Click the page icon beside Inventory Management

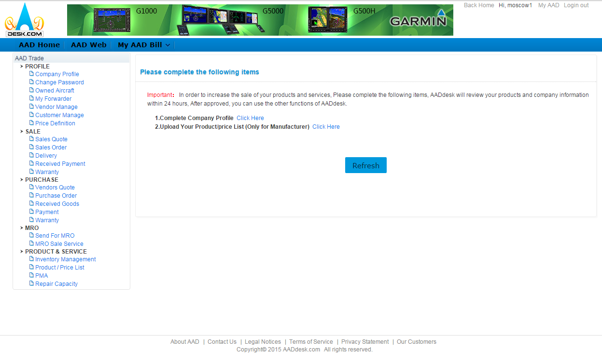[32, 259]
